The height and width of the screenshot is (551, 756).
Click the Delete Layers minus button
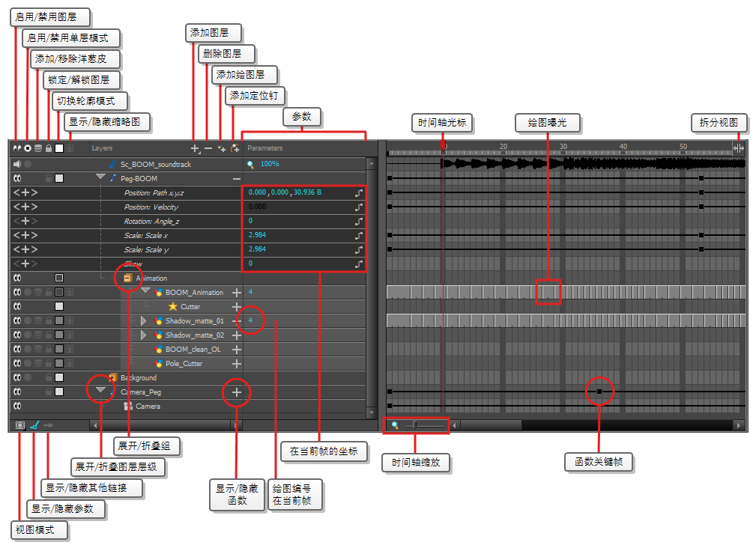coord(208,148)
